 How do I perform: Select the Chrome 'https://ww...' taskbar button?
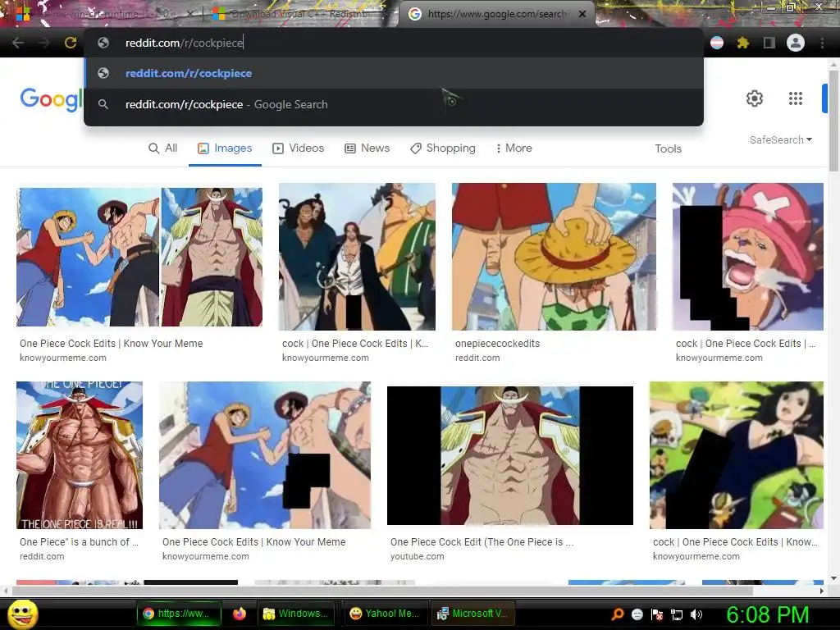click(180, 614)
